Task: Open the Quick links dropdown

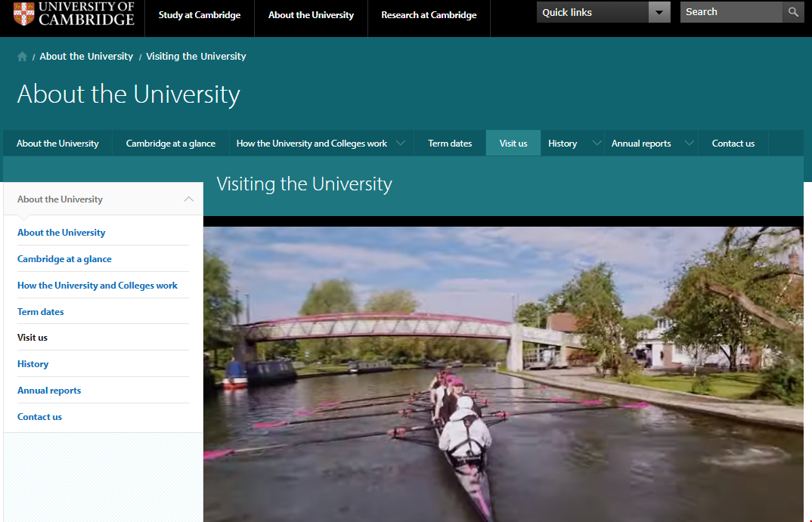Action: coord(659,12)
